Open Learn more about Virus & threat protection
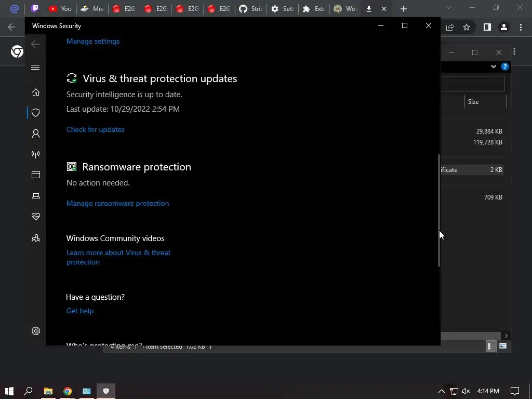 pyautogui.click(x=118, y=257)
